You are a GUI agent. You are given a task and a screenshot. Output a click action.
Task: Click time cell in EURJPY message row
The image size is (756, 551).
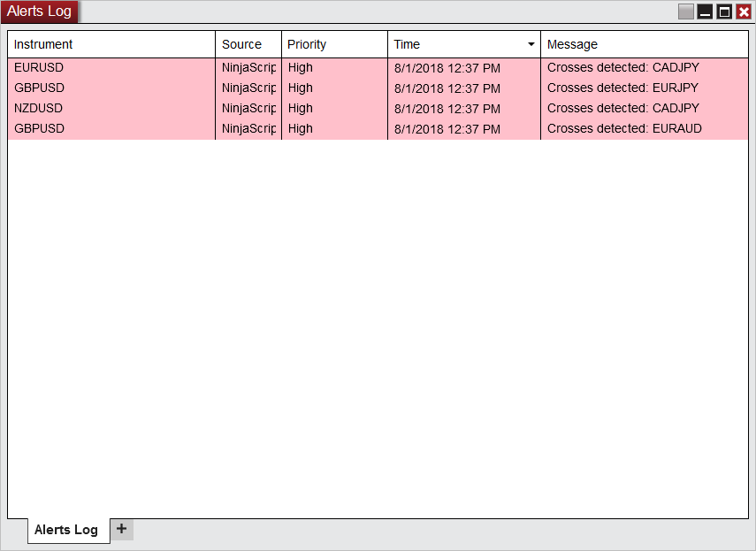coord(447,88)
